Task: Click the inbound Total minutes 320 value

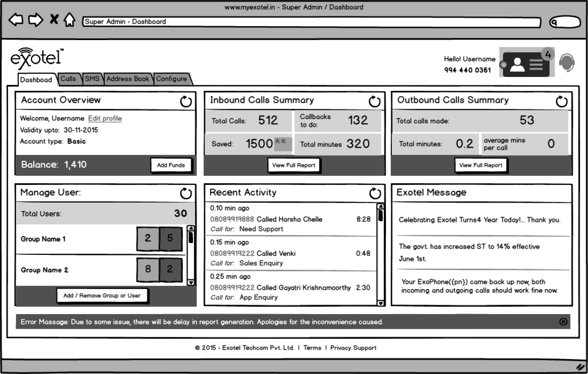Action: click(x=358, y=143)
